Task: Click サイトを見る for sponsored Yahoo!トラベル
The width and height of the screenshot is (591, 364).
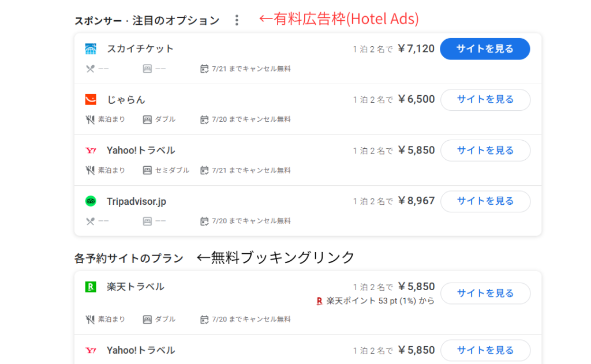Action: coord(485,151)
